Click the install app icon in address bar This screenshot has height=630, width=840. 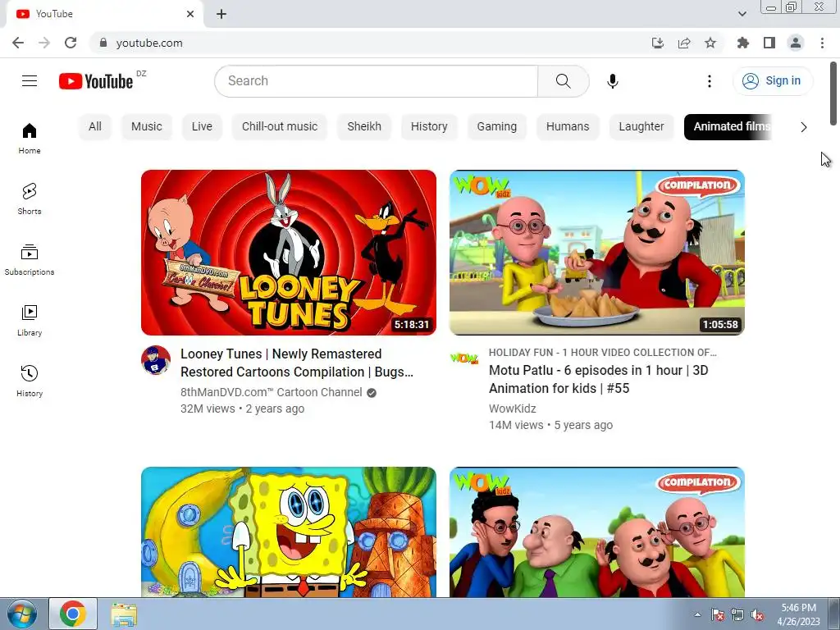coord(657,43)
